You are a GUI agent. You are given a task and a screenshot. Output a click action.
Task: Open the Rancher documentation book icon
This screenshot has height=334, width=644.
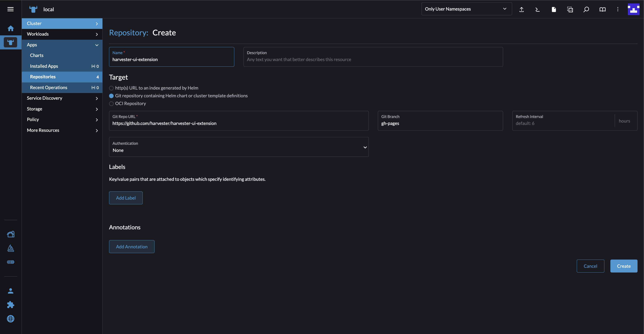(x=602, y=9)
